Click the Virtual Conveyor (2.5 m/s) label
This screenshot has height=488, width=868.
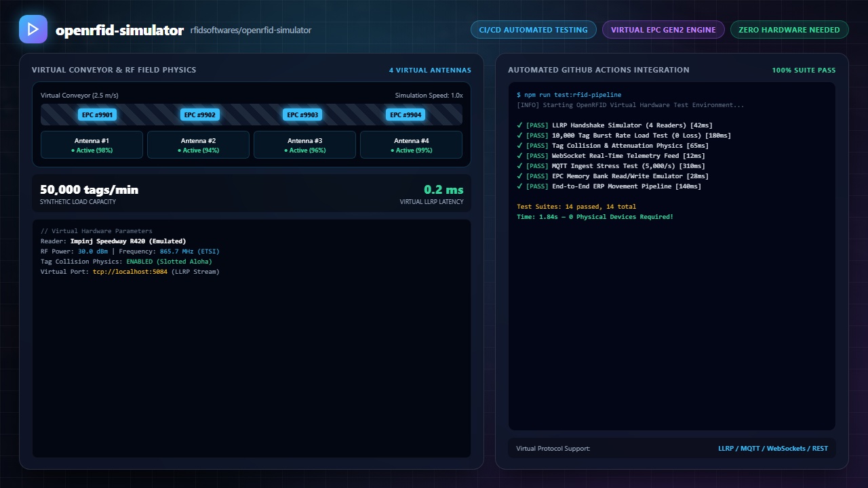pos(79,96)
